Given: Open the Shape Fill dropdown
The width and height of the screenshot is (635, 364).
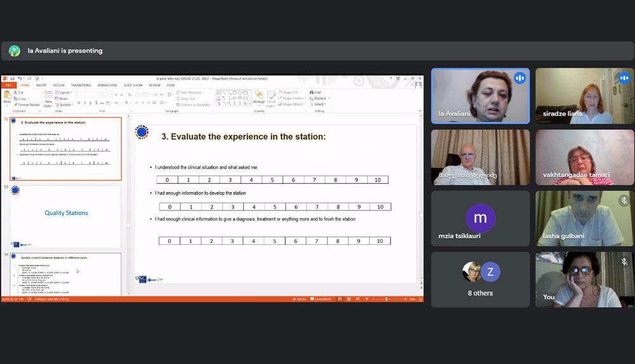Looking at the screenshot, I should (293, 93).
